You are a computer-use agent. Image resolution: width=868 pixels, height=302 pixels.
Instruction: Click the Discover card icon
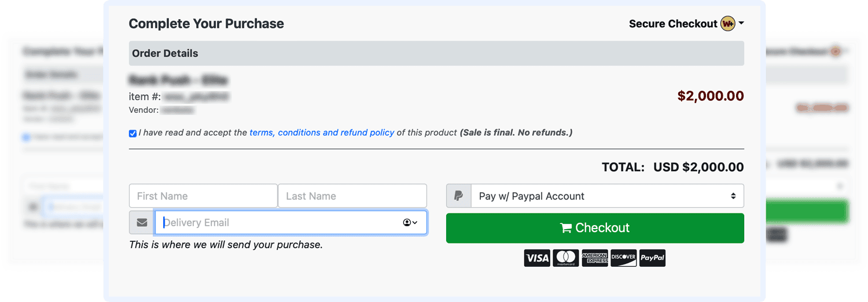[x=623, y=258]
